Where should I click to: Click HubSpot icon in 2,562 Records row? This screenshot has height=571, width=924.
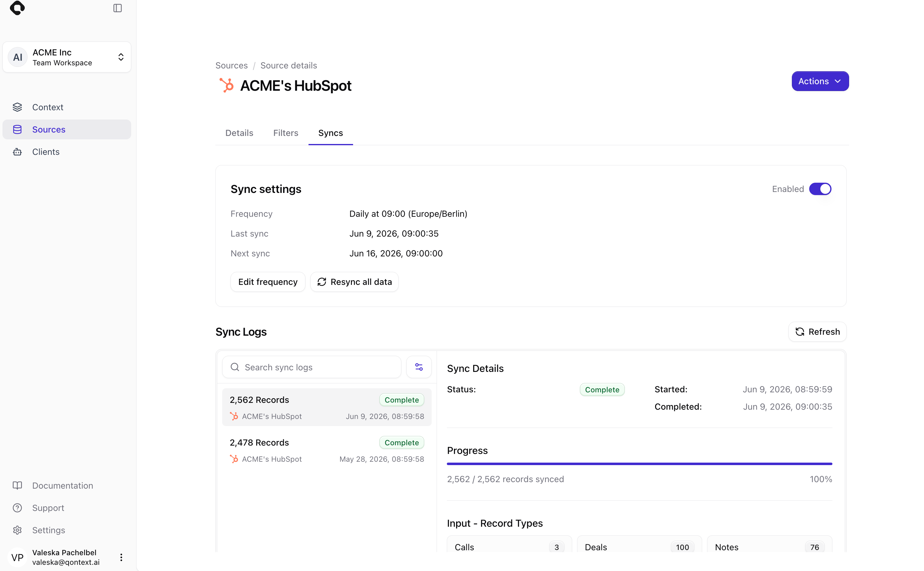click(x=234, y=416)
